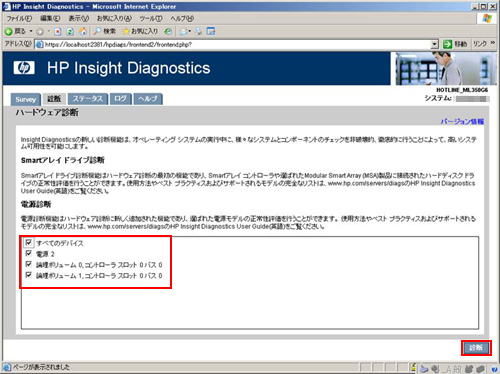Click the 診断 button at bottom right
This screenshot has width=500, height=374.
pyautogui.click(x=476, y=348)
